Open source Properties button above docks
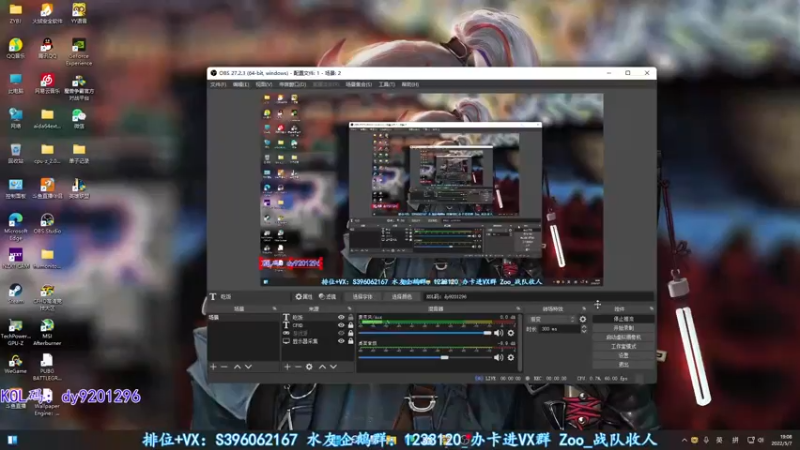Screen dimensions: 800x450 click(304, 296)
